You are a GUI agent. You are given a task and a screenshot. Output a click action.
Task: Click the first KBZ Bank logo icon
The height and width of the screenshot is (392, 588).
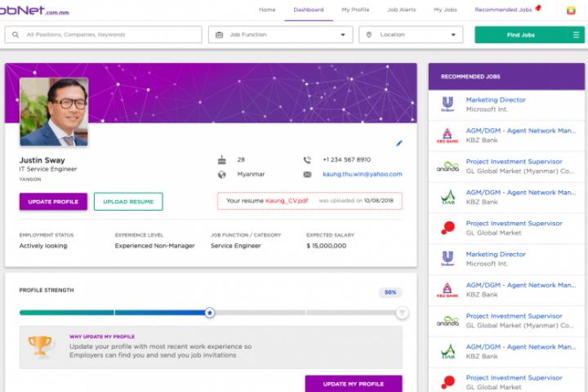click(x=448, y=136)
